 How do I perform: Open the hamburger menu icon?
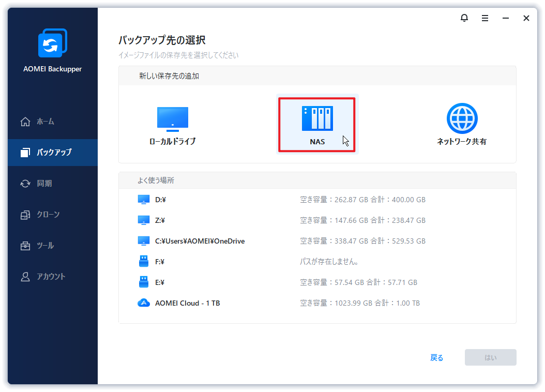485,18
